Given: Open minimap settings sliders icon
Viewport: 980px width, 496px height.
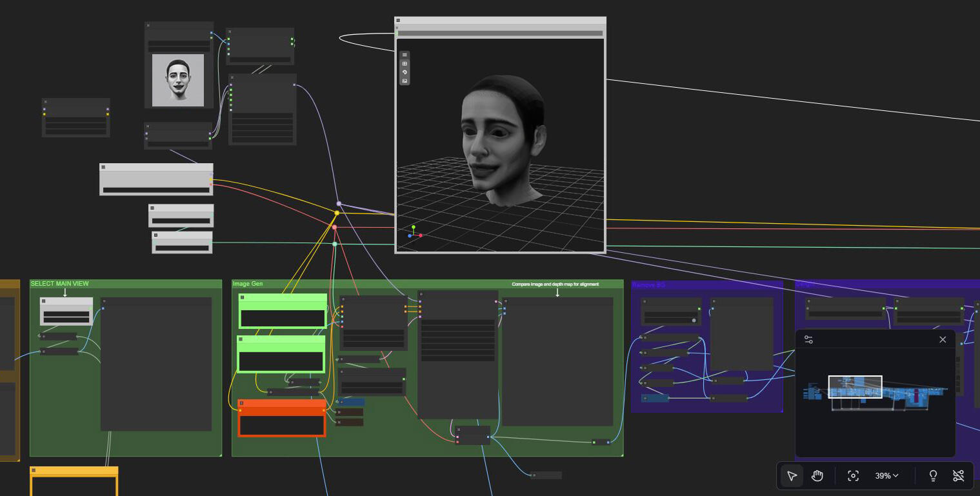Looking at the screenshot, I should click(x=808, y=340).
